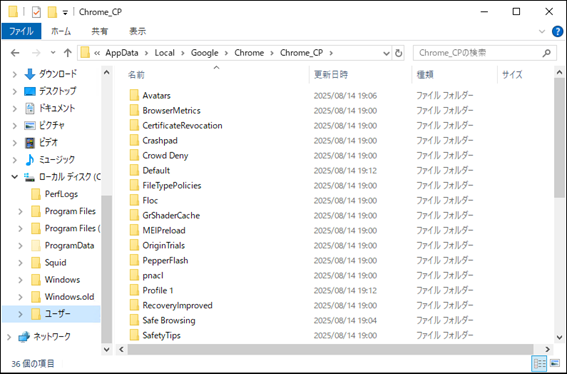Viewport: 567px width, 374px height.
Task: Open the ファイル menu tab
Action: pos(21,31)
